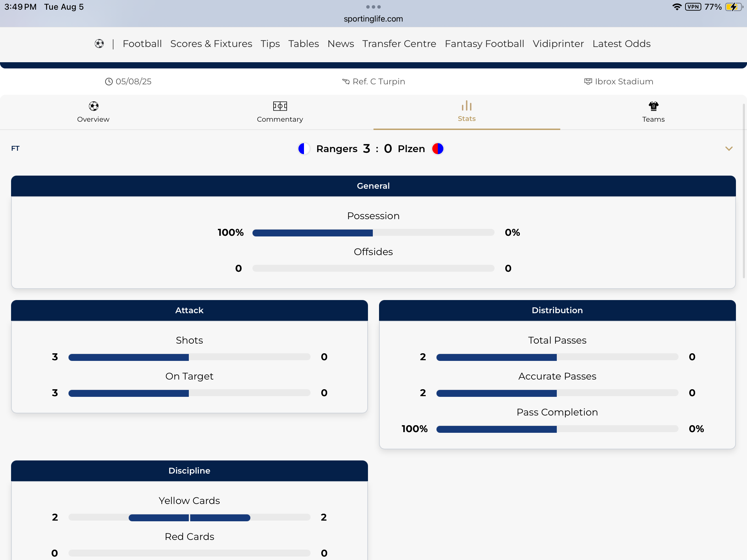
Task: Click the Discipline section header
Action: point(190,471)
